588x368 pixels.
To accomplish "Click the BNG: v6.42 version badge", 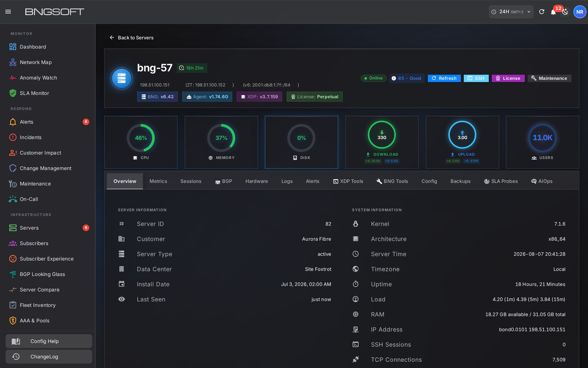I will click(157, 97).
